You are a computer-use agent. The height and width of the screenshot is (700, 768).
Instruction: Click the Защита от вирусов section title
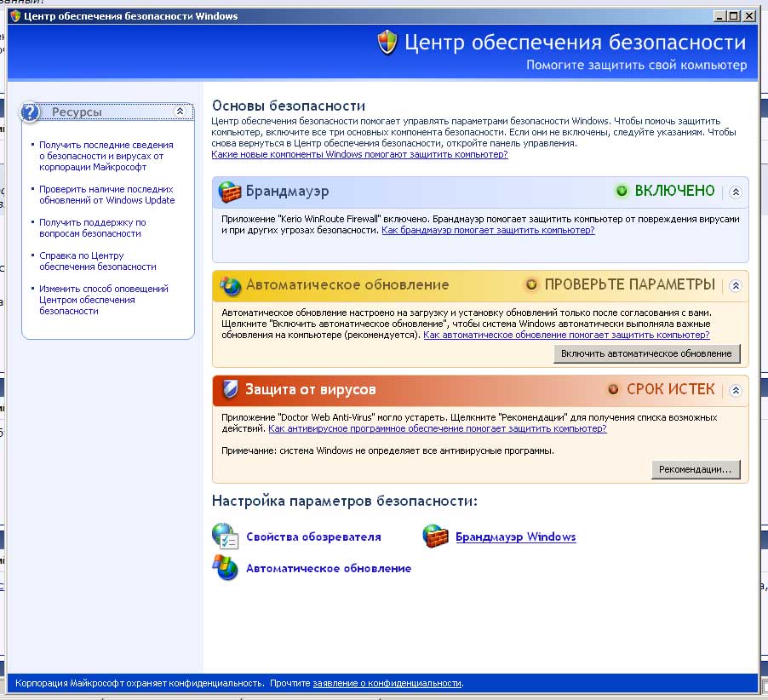click(x=311, y=389)
